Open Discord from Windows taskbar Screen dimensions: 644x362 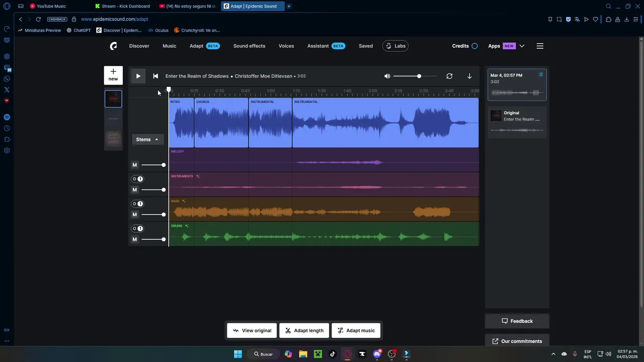coord(377,354)
